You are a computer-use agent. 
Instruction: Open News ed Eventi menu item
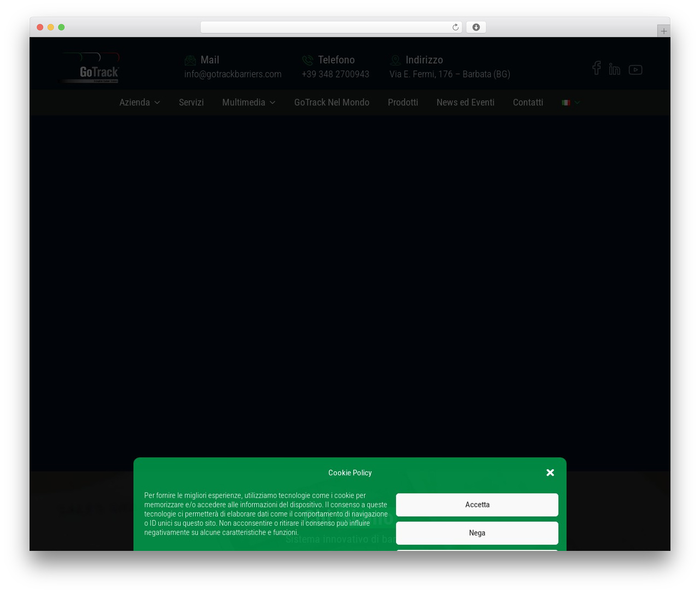point(465,102)
